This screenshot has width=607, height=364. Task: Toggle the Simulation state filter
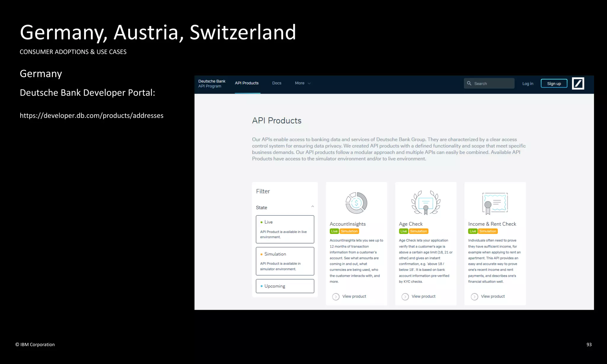[x=285, y=261]
